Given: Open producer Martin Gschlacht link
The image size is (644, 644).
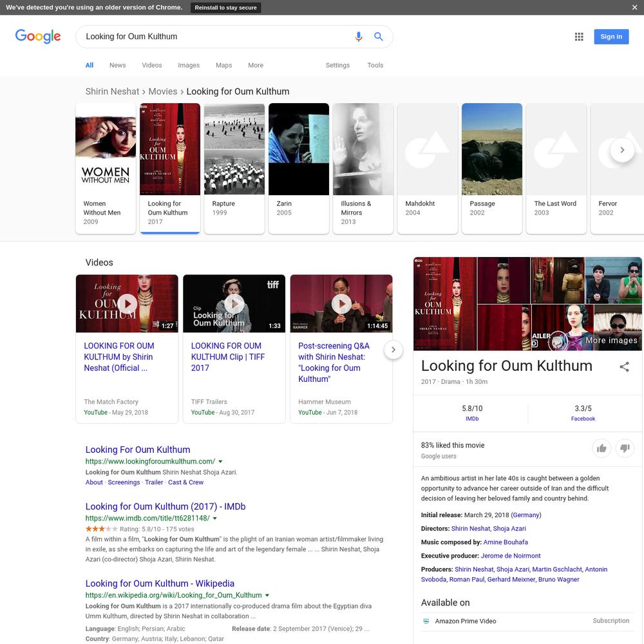Looking at the screenshot, I should coord(557,569).
